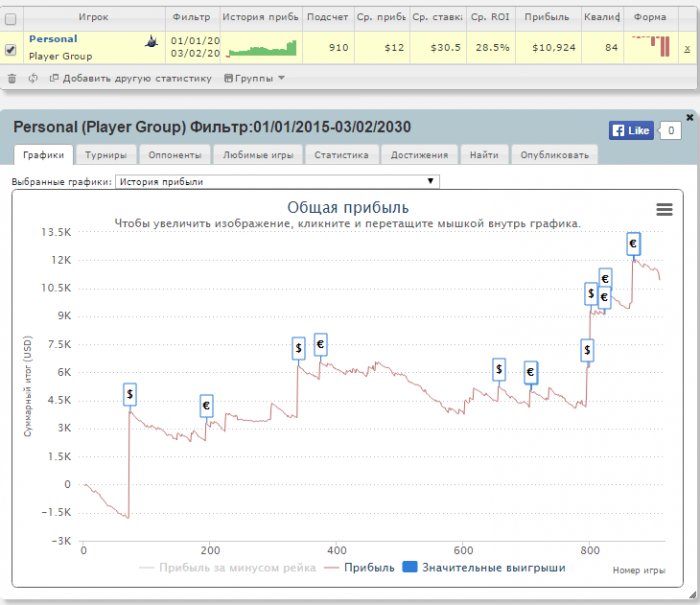The image size is (700, 605).
Task: Open the Personal player link
Action: click(x=53, y=39)
